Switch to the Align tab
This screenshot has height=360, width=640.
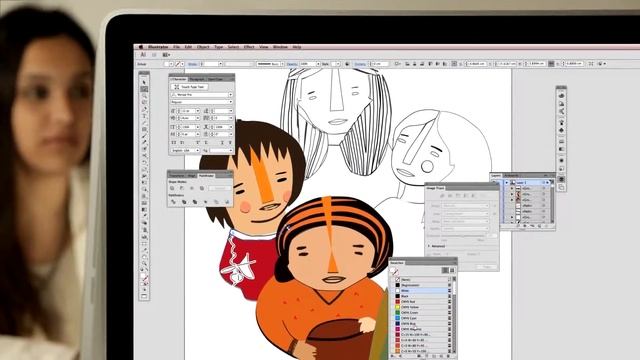click(191, 176)
